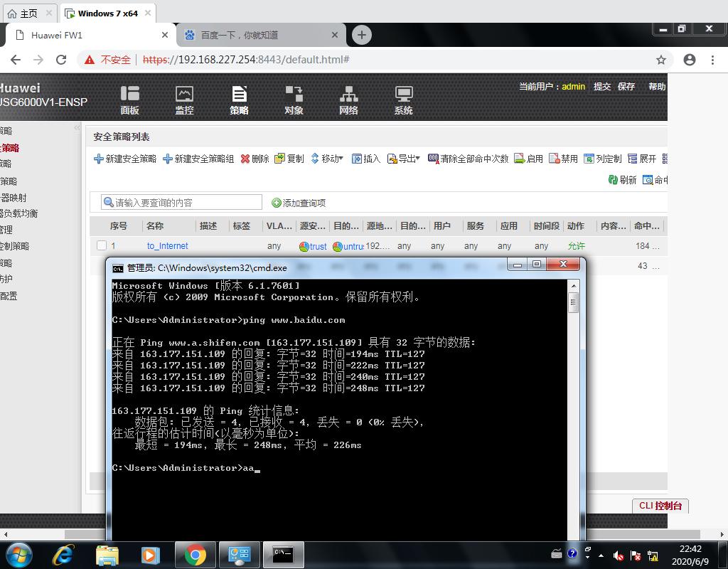728x569 pixels.
Task: Open the 面板 dashboard icon
Action: point(129,100)
